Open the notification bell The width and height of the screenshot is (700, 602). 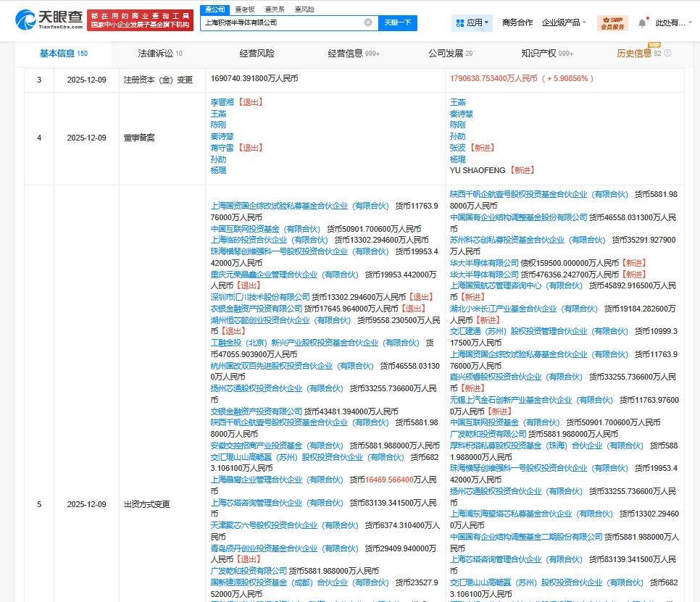pos(642,22)
